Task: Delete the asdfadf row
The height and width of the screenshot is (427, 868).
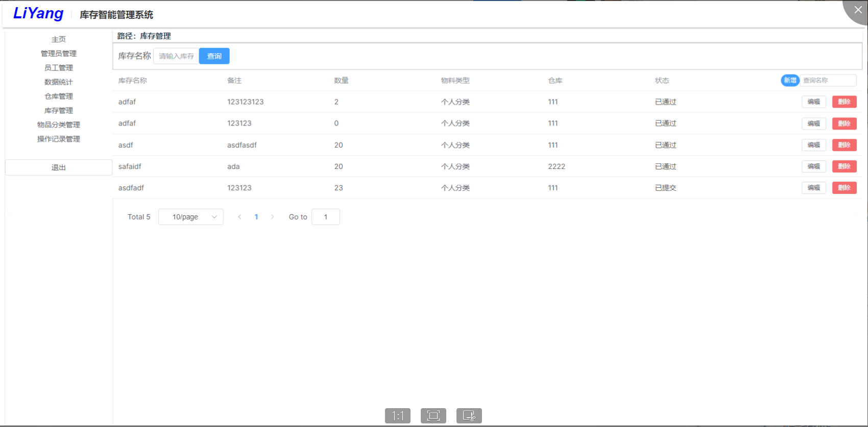Action: tap(845, 188)
